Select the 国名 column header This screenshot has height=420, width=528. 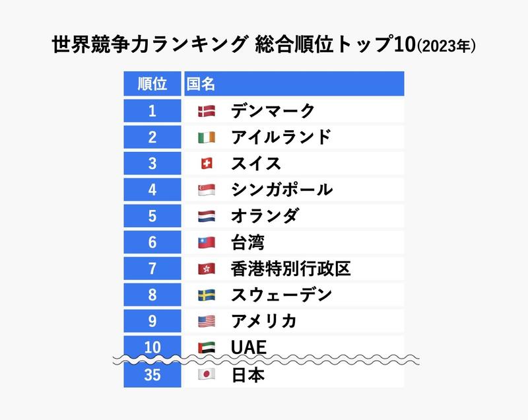coord(294,83)
